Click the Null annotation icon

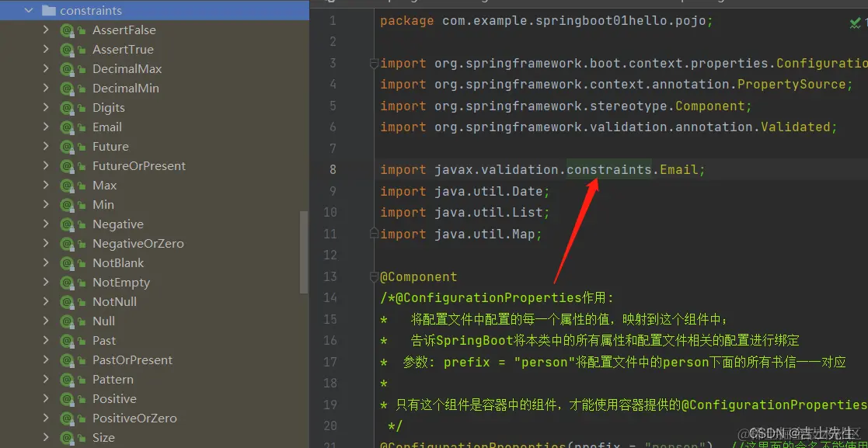(x=67, y=321)
